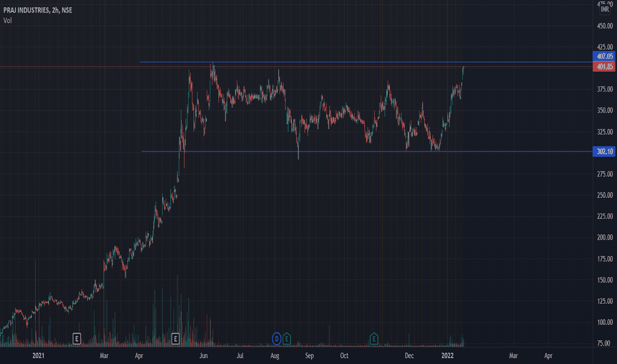Screen dimensions: 617x364
Task: Click the 175.00 price axis value
Action: pyautogui.click(x=605, y=259)
